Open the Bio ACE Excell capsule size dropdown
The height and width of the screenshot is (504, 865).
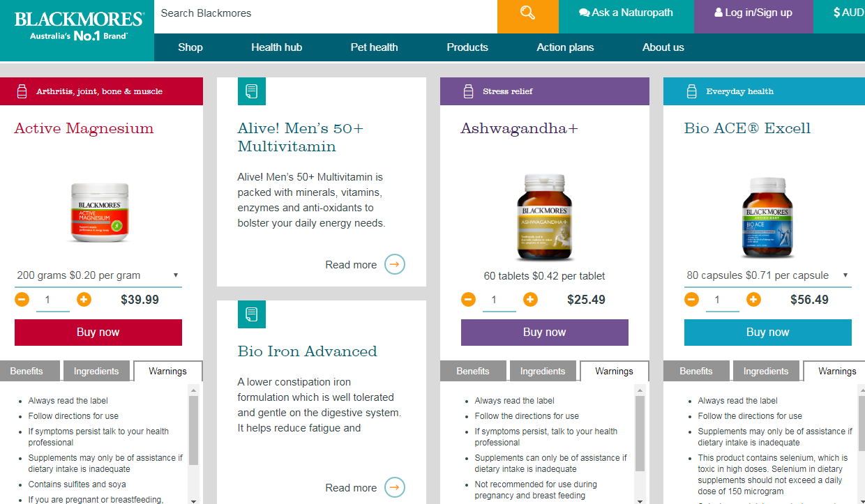click(x=767, y=275)
